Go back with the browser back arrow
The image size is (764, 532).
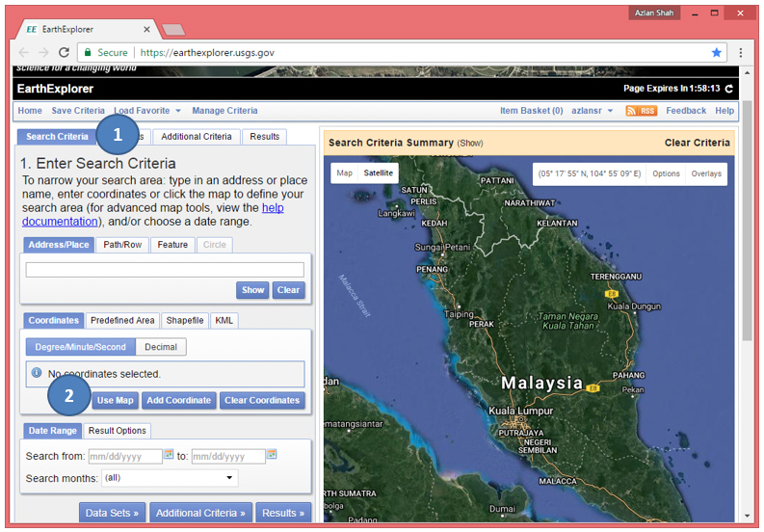tap(24, 52)
